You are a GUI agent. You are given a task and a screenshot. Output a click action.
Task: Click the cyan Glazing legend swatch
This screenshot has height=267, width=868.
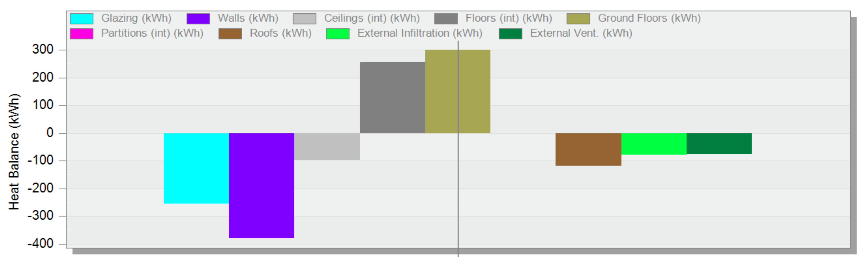(x=82, y=19)
